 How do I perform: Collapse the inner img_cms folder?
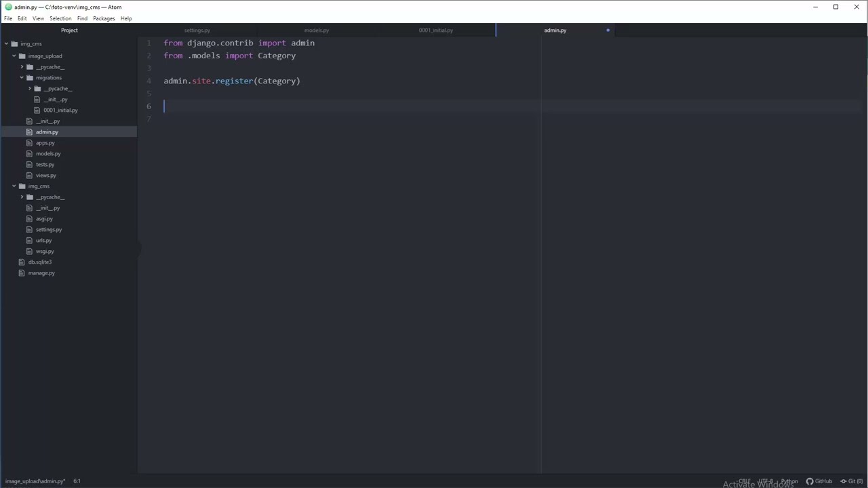[14, 186]
